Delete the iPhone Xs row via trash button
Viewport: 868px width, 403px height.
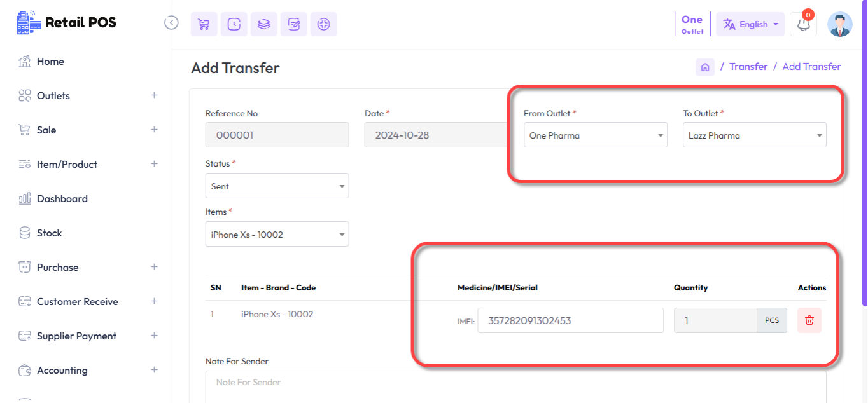pyautogui.click(x=809, y=320)
